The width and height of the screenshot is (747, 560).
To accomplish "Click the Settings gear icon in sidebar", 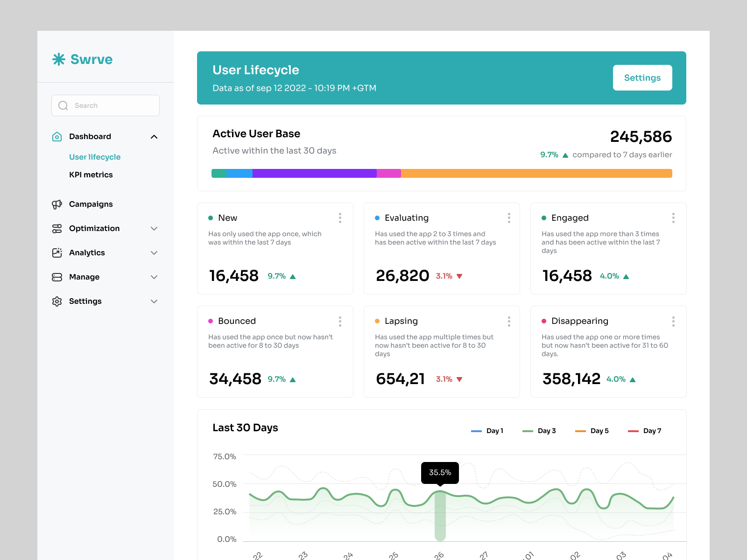I will pos(56,301).
